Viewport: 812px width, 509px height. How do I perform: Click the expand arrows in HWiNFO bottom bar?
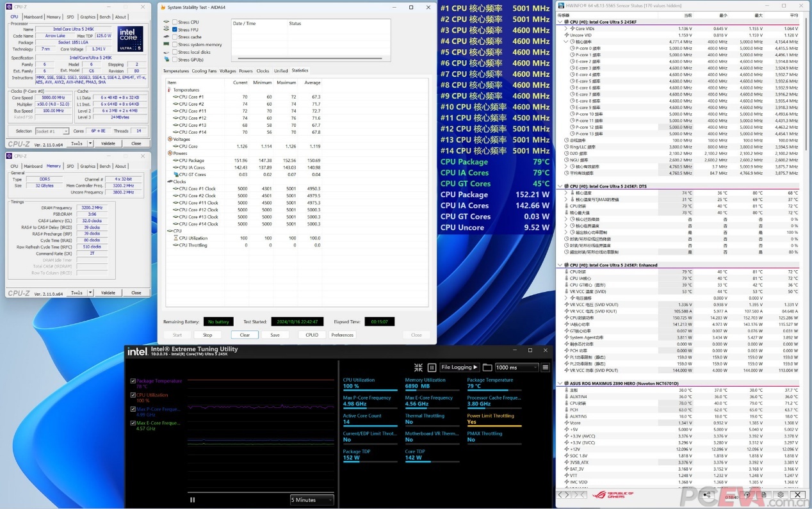pos(564,494)
